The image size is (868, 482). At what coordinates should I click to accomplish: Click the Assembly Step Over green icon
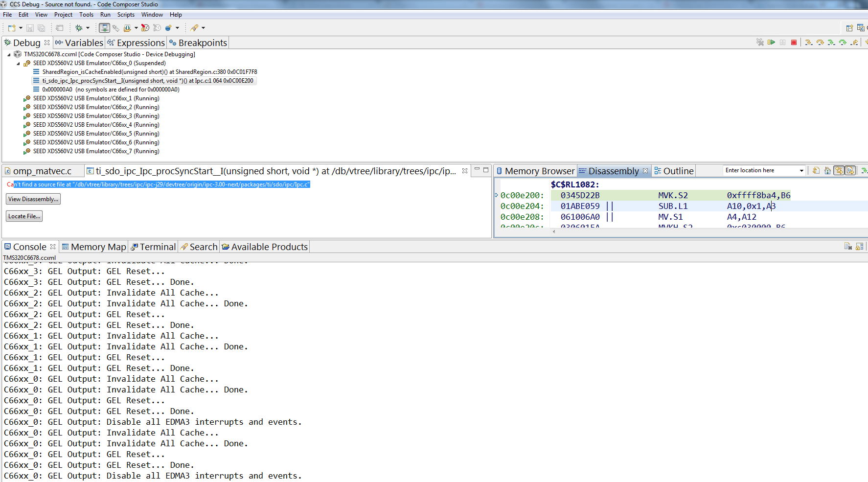(x=843, y=43)
